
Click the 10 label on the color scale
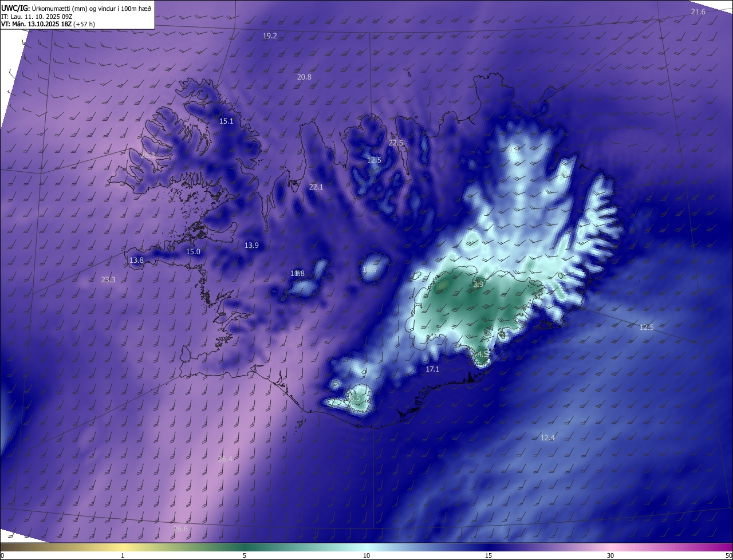coord(366,556)
